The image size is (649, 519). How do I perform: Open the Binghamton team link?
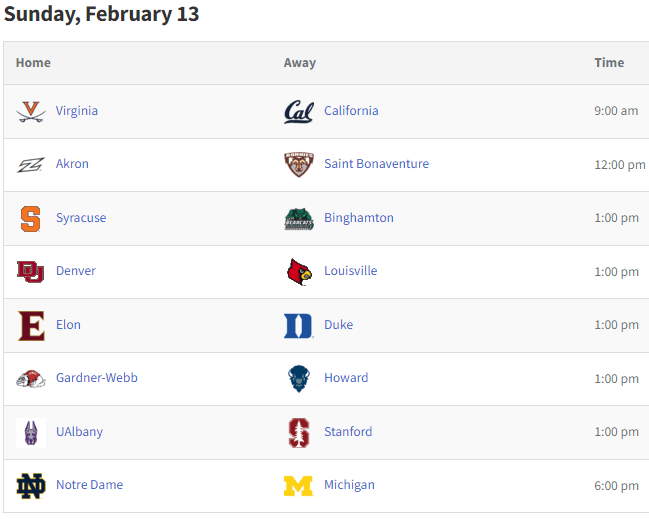359,218
